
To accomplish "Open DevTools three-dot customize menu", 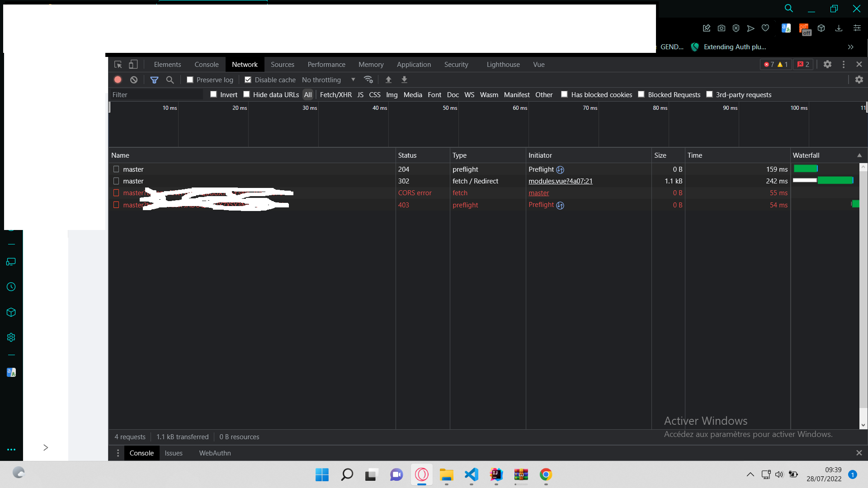I will click(844, 64).
